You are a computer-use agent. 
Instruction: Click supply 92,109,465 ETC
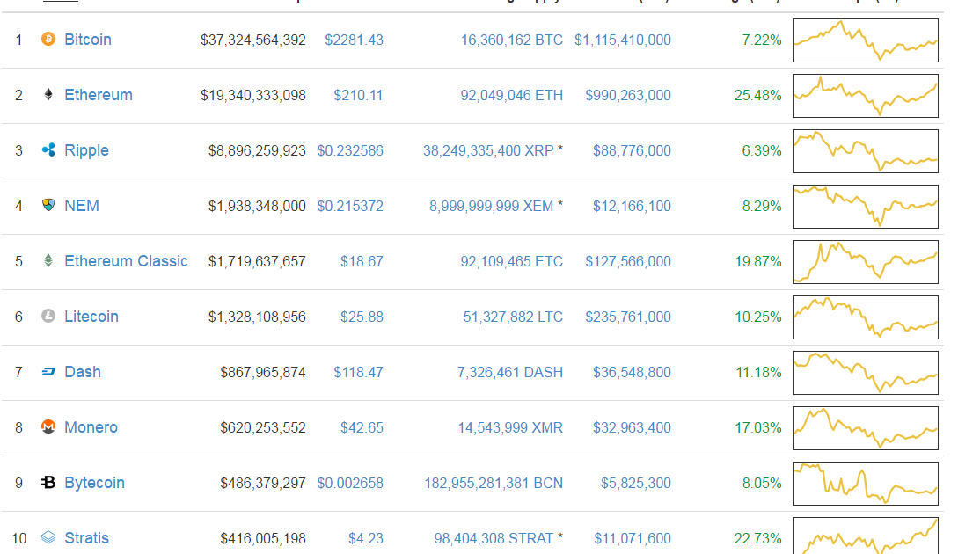pyautogui.click(x=512, y=262)
